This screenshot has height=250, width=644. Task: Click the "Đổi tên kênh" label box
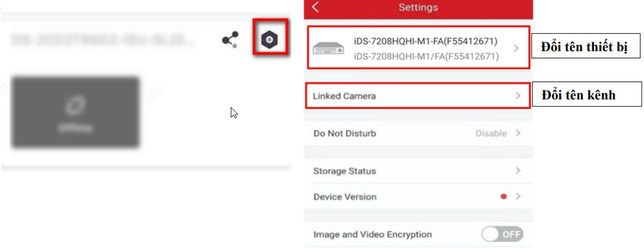pyautogui.click(x=578, y=95)
